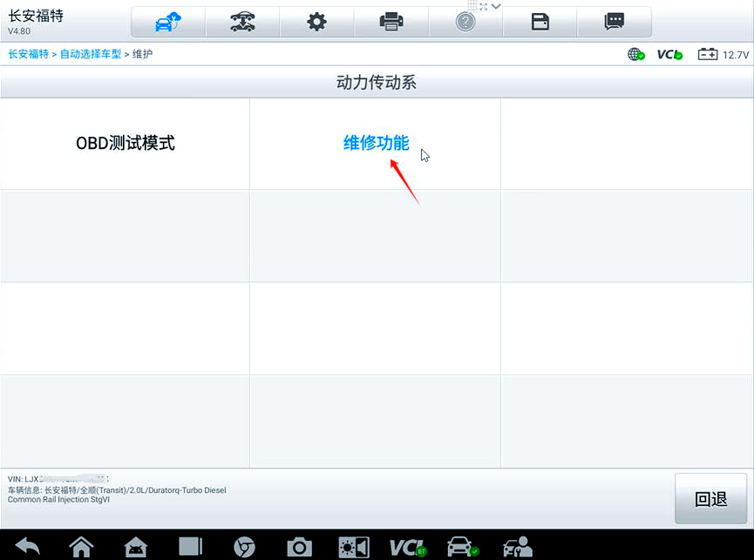Go to 自动选择车型 breadcrumb link
754x560 pixels.
coord(91,54)
